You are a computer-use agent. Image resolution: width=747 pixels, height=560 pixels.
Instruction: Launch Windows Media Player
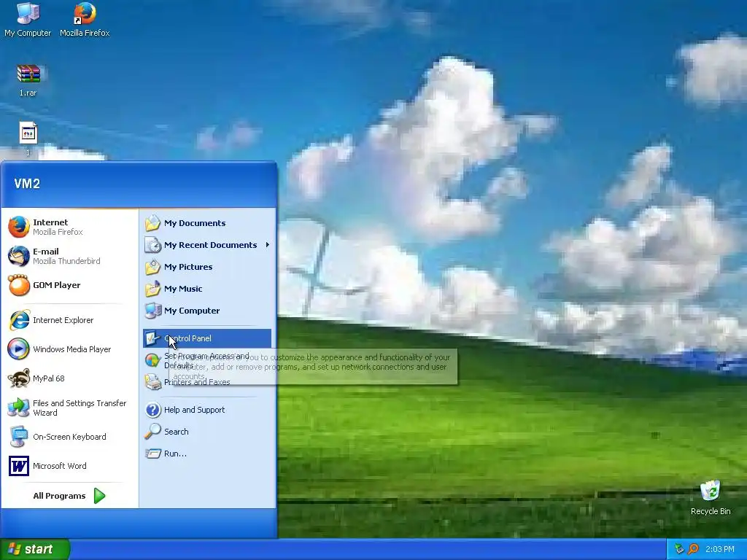(69, 349)
